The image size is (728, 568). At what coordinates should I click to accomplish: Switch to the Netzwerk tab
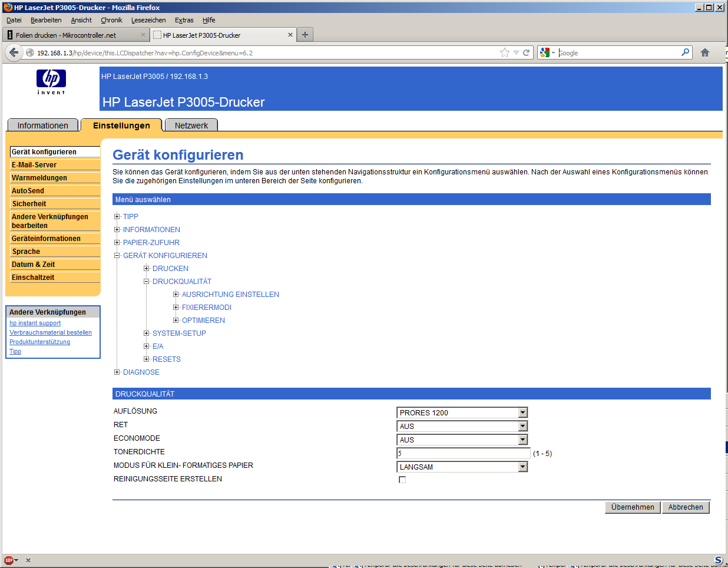pyautogui.click(x=191, y=126)
